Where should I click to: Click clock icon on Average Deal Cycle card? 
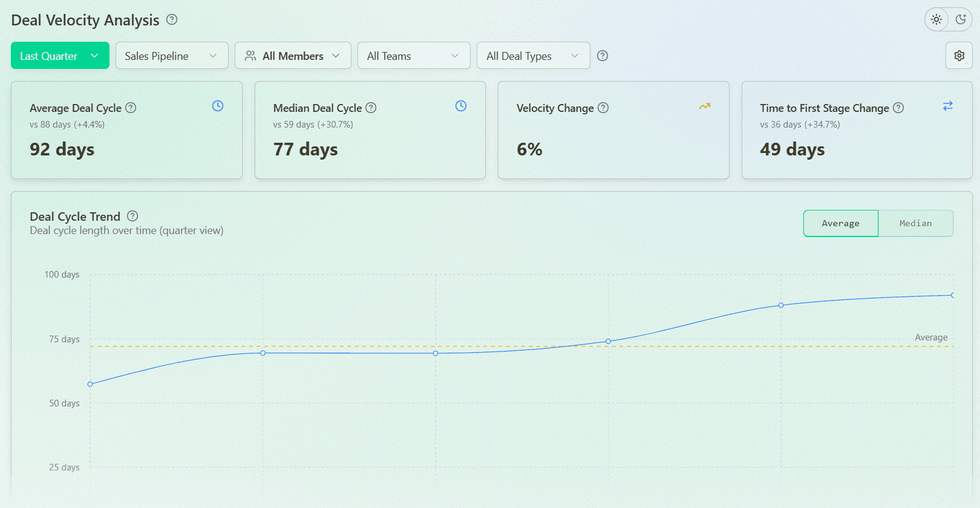pyautogui.click(x=218, y=106)
